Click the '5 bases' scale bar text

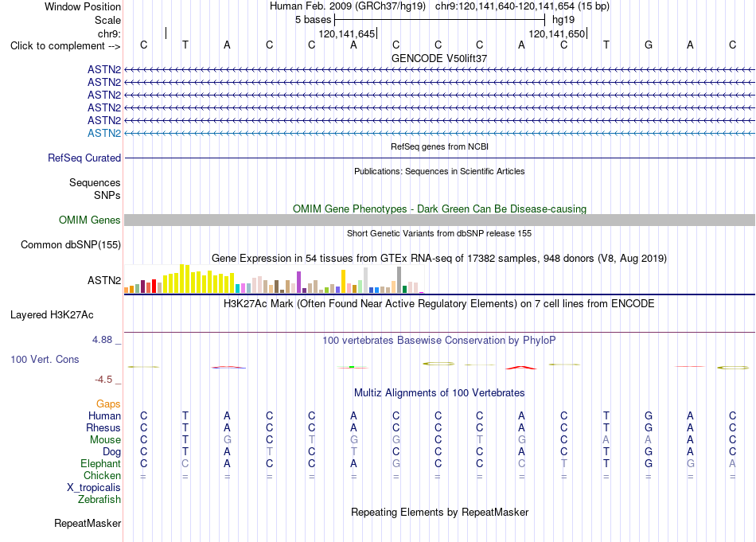point(314,20)
